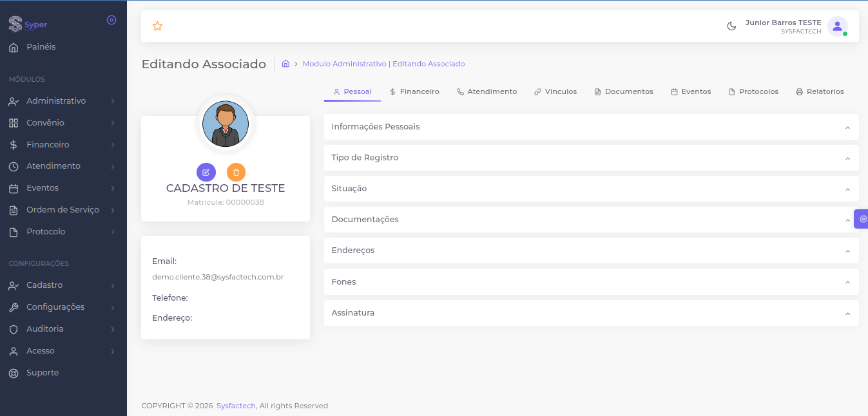The width and height of the screenshot is (868, 416).
Task: Open the user avatar menu
Action: click(837, 26)
